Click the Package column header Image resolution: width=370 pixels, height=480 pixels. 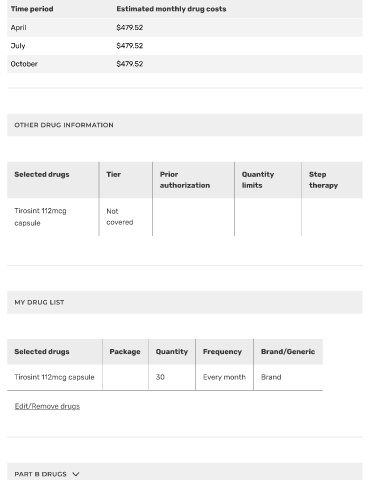[125, 352]
